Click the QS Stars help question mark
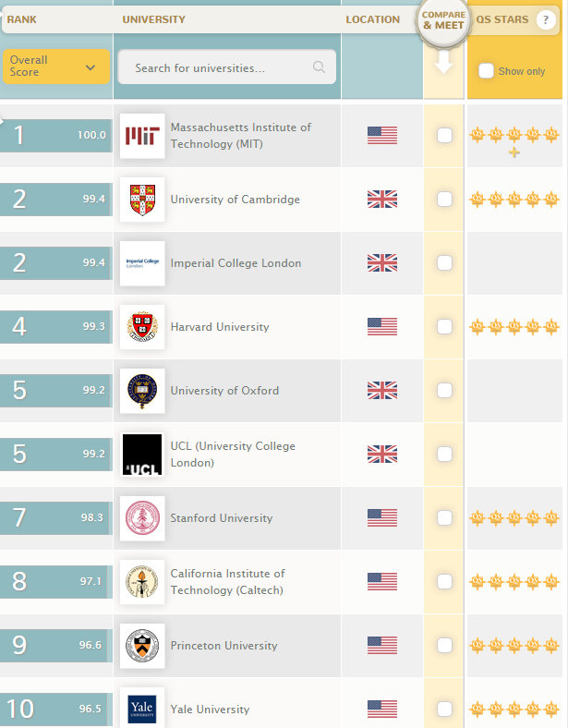 (546, 19)
